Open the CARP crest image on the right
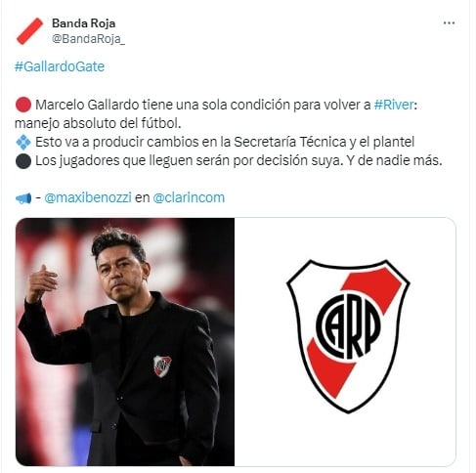The height and width of the screenshot is (473, 476). click(345, 342)
